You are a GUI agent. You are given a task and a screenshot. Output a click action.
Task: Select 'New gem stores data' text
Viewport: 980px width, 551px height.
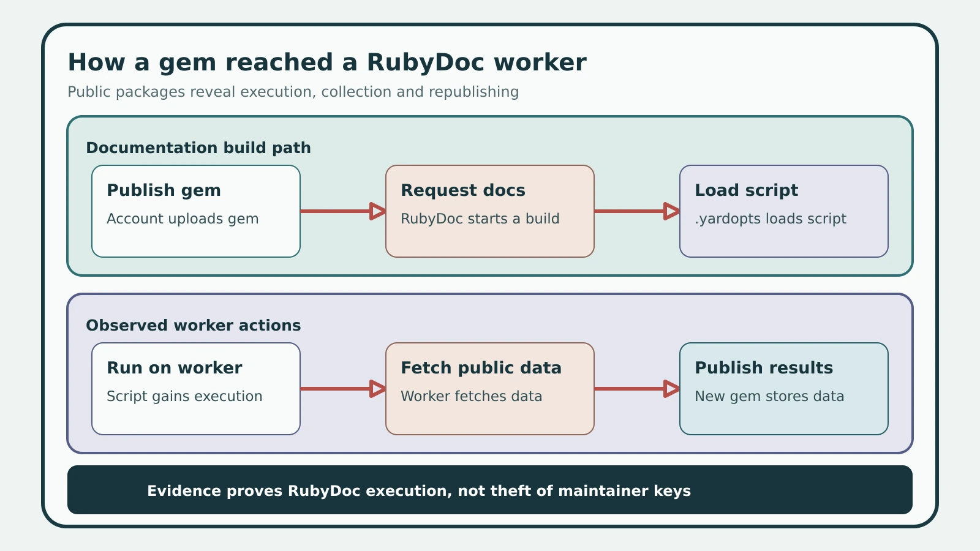[x=769, y=396]
